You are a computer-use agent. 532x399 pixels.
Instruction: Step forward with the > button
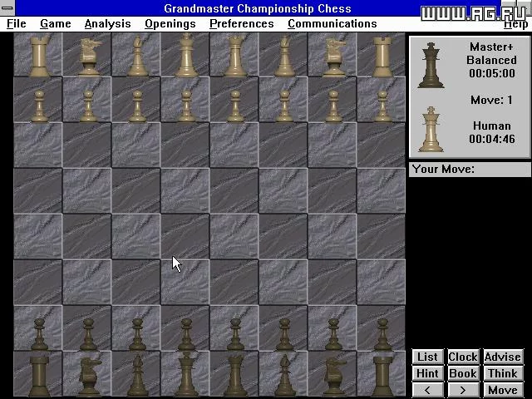[463, 390]
